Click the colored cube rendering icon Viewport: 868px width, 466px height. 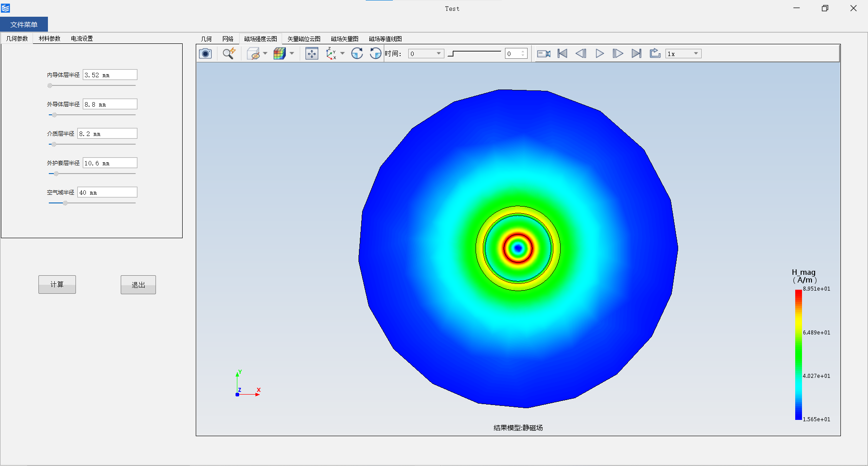pos(280,54)
